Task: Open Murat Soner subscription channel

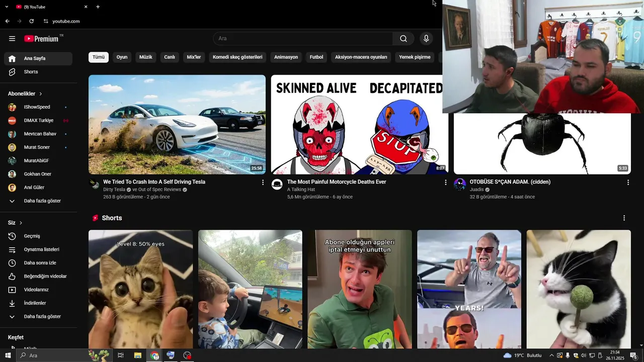Action: coord(38,147)
